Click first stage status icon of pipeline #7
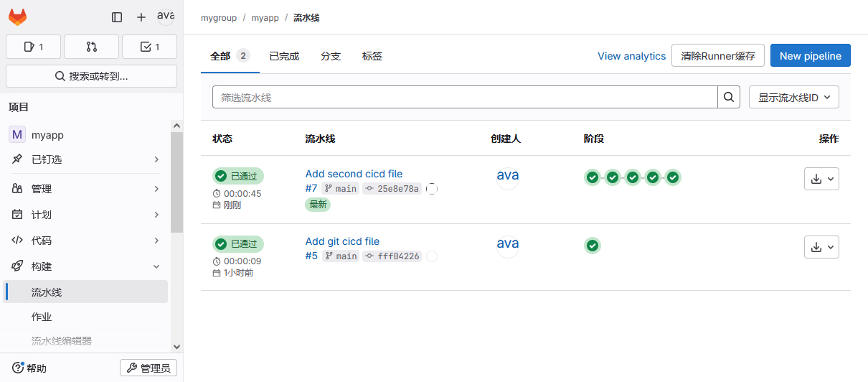Screen dimensions: 868x382 592,177
